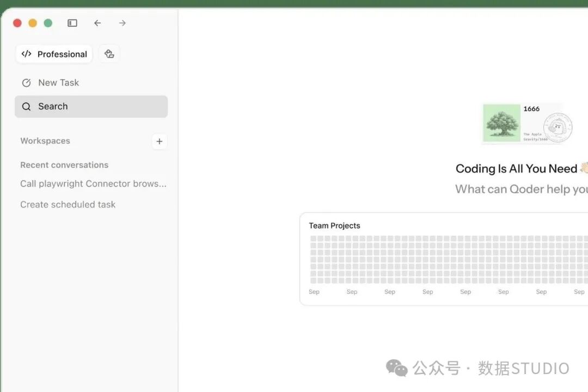
Task: Click the Recent conversations heading
Action: [64, 165]
